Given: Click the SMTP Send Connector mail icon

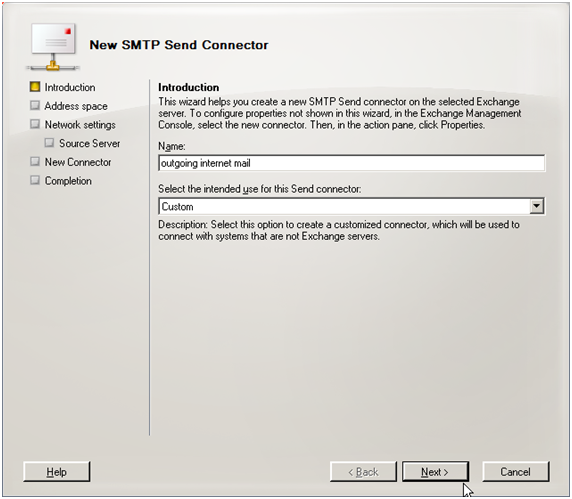Looking at the screenshot, I should [53, 47].
